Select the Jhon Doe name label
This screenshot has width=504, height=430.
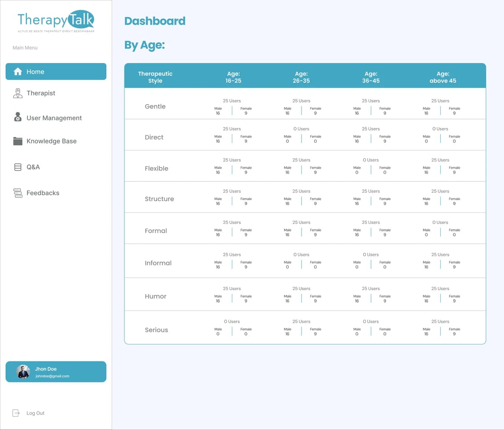(x=46, y=369)
